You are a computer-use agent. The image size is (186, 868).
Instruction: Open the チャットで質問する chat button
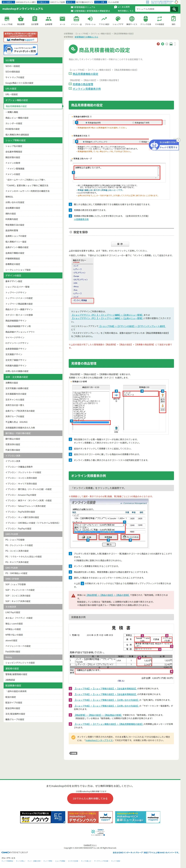(x=168, y=147)
